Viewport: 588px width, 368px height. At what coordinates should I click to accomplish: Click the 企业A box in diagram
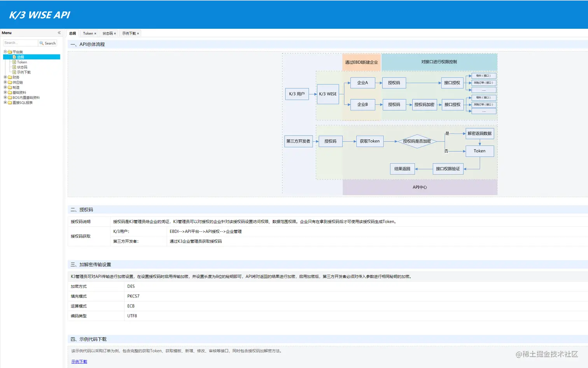point(362,83)
